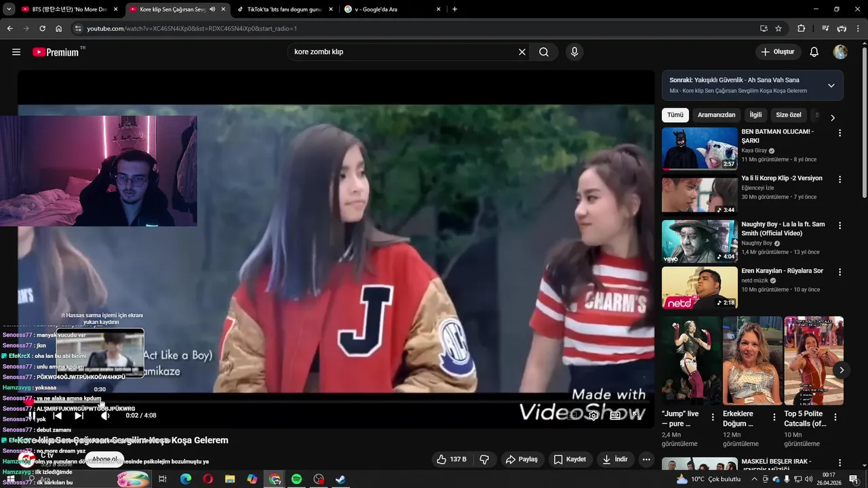Open options for Erkeklere Doğum Short
The image size is (868, 488).
coord(774,418)
